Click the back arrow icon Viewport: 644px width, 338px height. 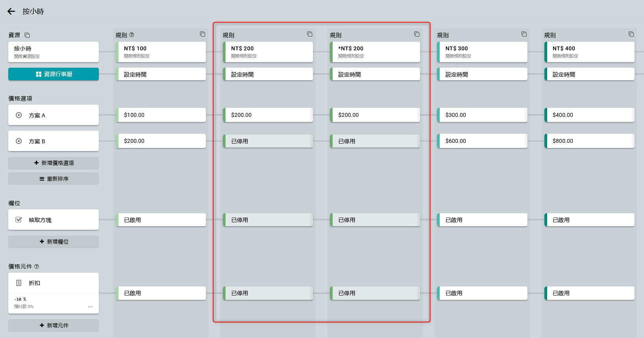pyautogui.click(x=11, y=11)
